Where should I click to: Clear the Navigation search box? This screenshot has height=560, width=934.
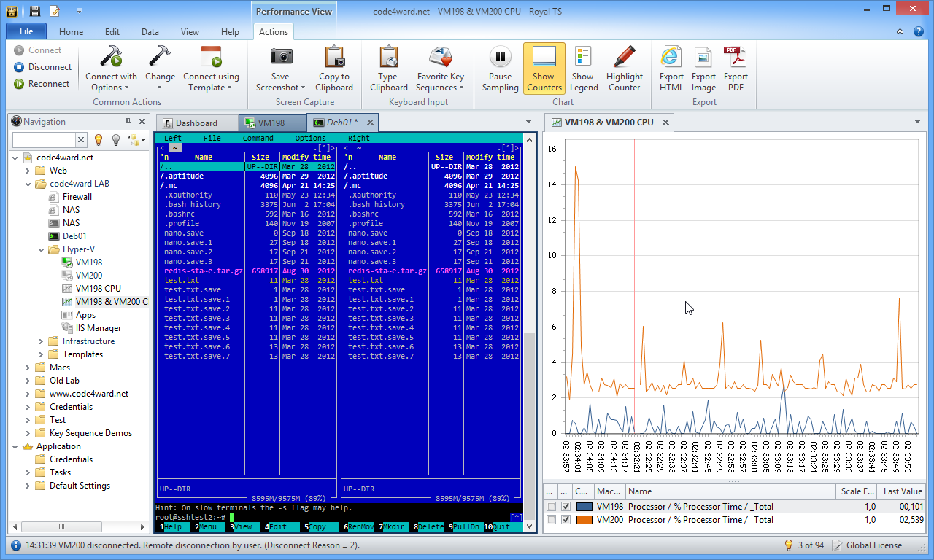(81, 139)
